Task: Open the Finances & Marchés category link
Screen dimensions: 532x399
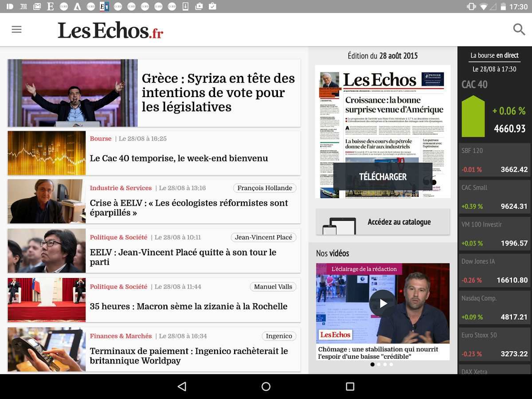Action: coord(121,336)
